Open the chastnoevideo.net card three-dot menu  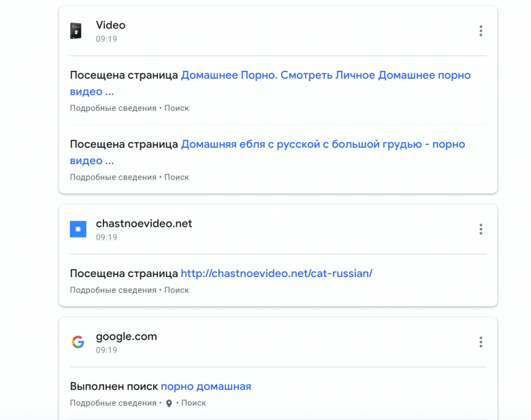pos(481,229)
